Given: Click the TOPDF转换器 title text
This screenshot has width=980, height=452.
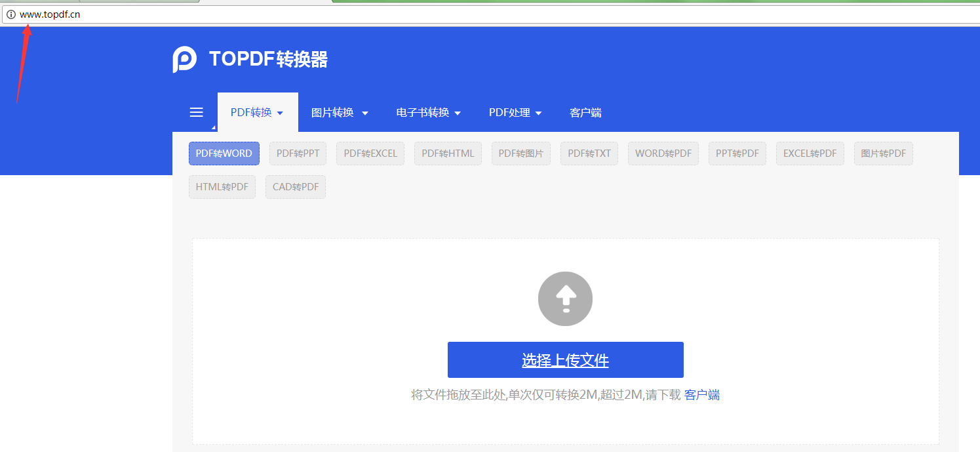Looking at the screenshot, I should pos(268,60).
